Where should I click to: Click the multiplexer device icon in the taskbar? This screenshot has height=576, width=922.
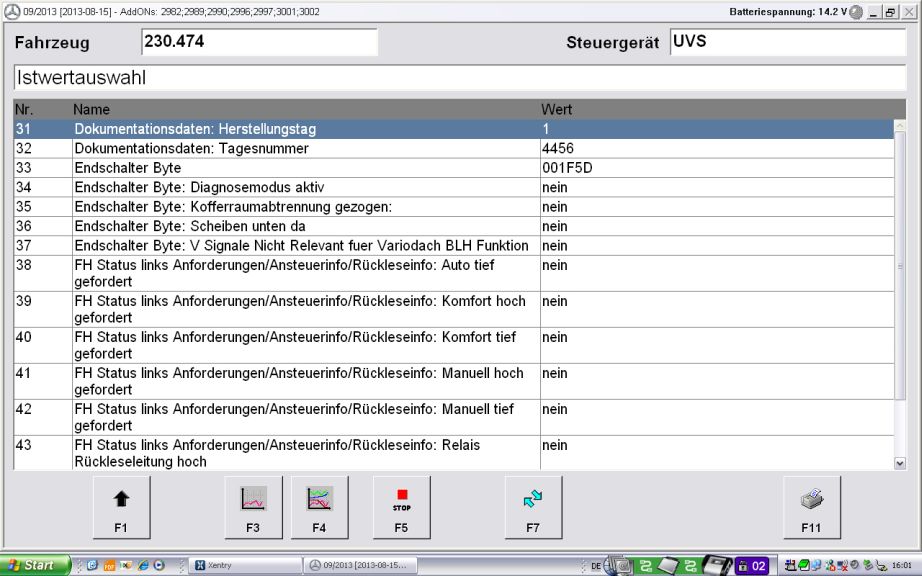[x=717, y=565]
